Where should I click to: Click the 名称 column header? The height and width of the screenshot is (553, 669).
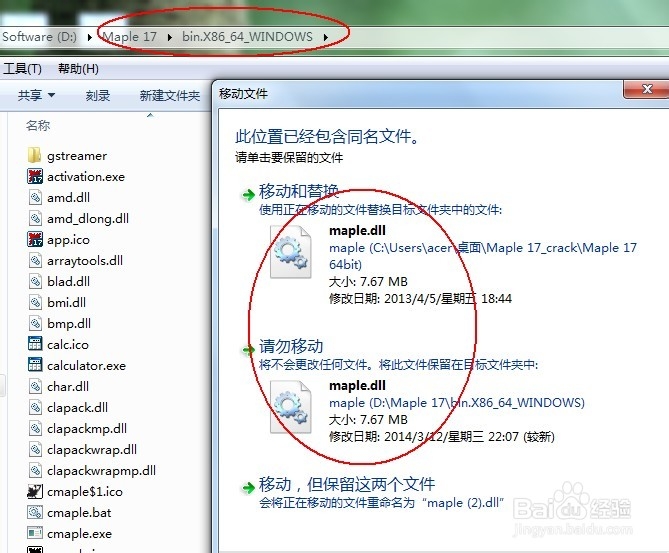coord(38,125)
